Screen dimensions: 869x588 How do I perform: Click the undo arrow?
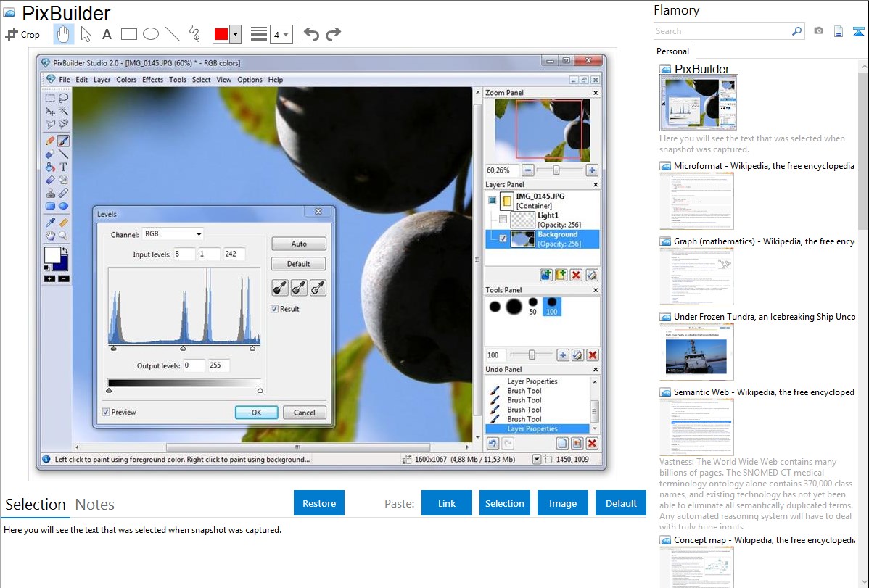click(x=311, y=34)
